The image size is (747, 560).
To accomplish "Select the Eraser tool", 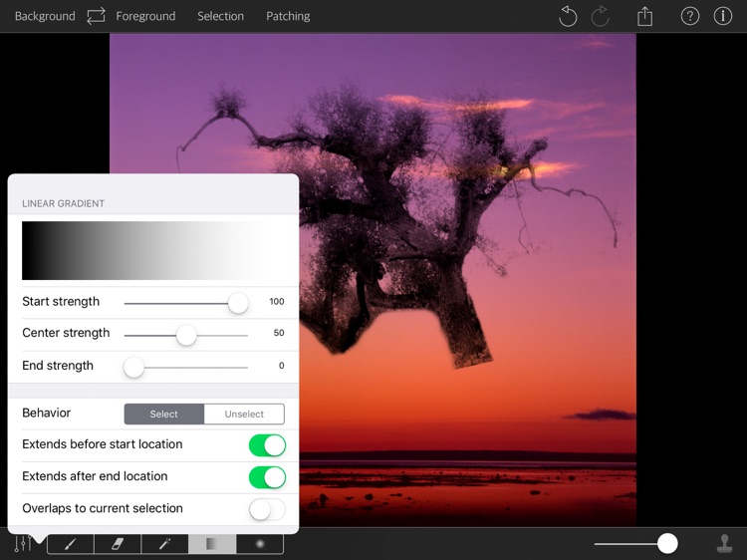I will (x=118, y=544).
